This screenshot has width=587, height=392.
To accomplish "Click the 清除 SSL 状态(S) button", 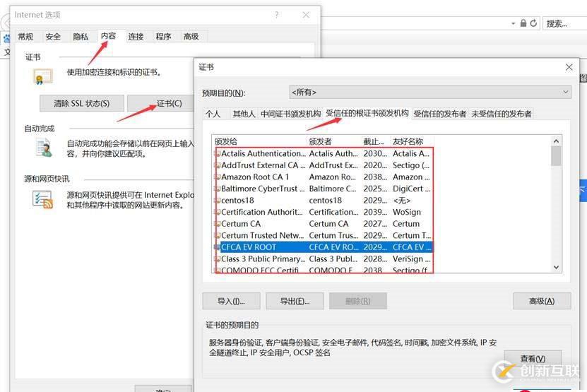I will (x=82, y=103).
